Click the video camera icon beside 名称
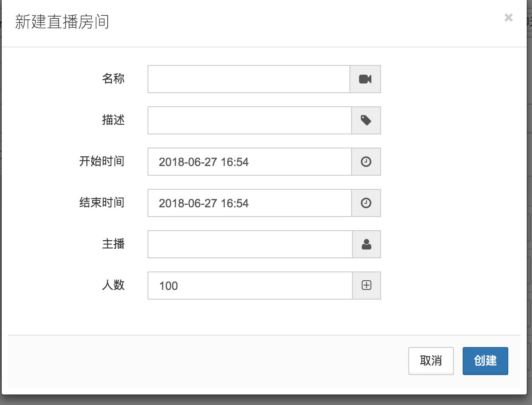532x405 pixels. 365,79
